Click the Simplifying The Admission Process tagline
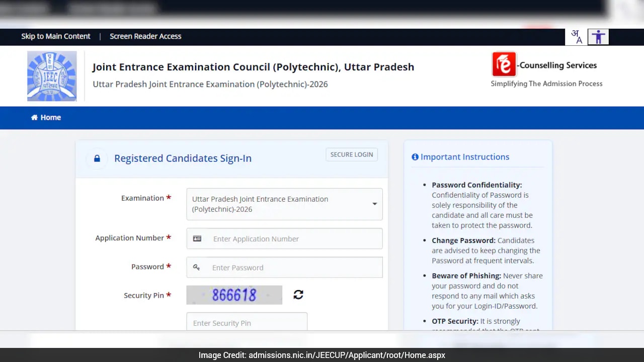Screen dimensions: 644x362 [x=546, y=83]
